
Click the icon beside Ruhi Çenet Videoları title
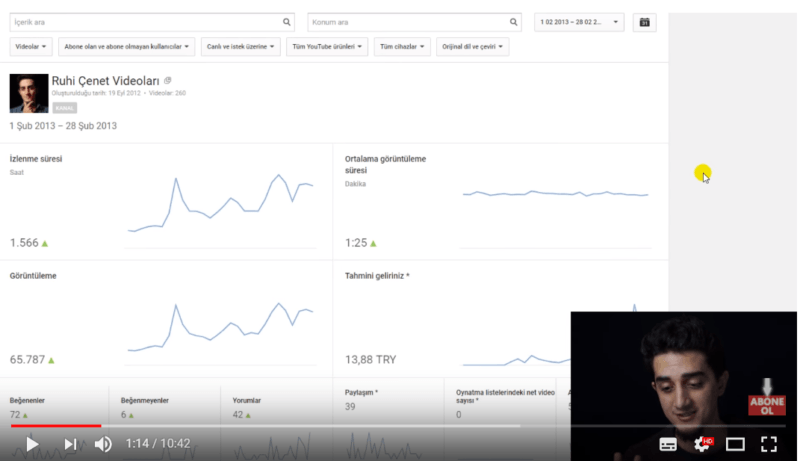(168, 80)
